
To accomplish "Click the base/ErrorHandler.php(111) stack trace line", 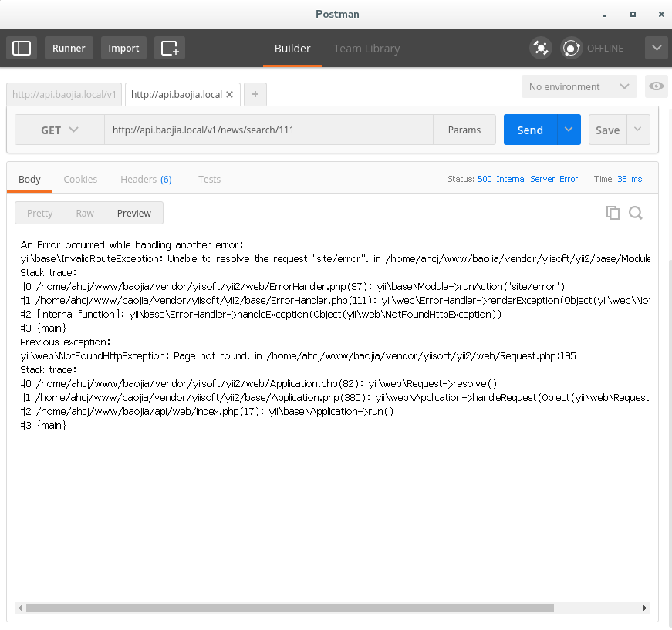I will pyautogui.click(x=335, y=300).
